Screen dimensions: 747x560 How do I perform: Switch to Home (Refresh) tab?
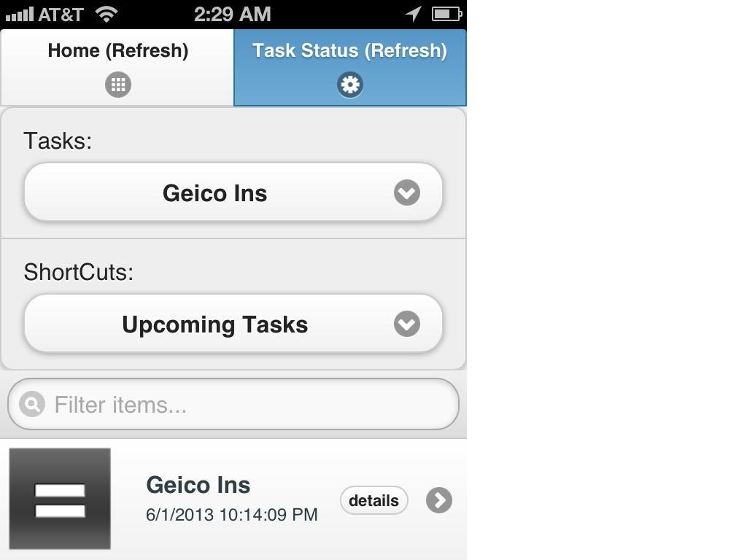(117, 67)
